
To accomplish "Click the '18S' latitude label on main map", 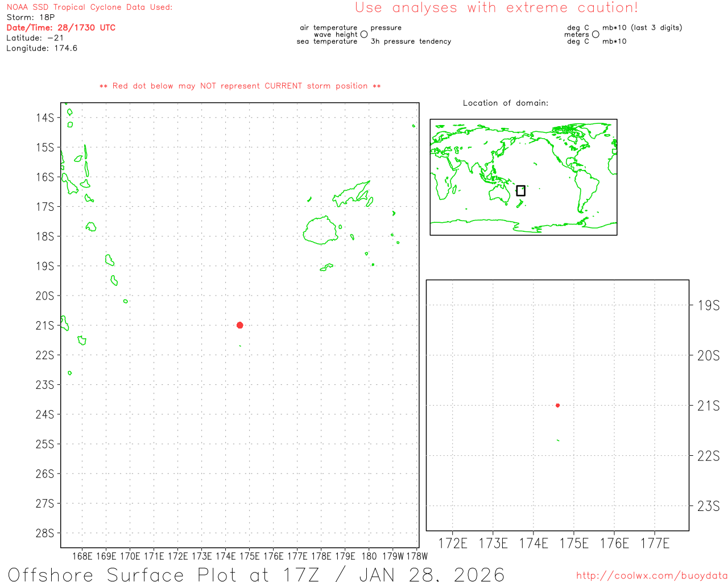I will 45,236.
